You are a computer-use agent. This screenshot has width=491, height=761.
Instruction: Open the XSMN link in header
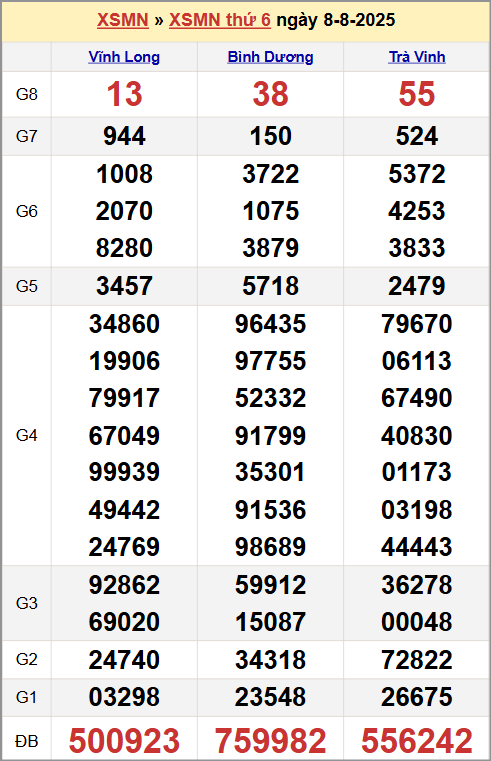[x=123, y=20]
